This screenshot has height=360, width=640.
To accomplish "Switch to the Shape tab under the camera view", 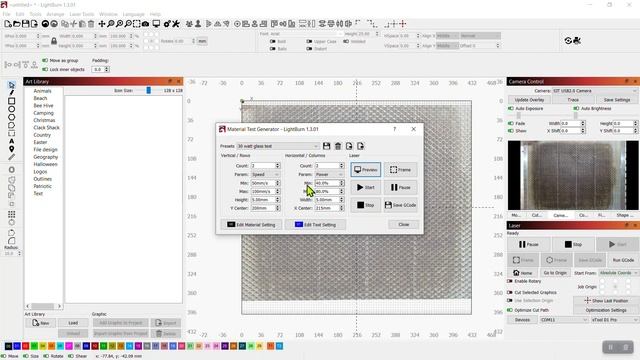I will tap(624, 215).
